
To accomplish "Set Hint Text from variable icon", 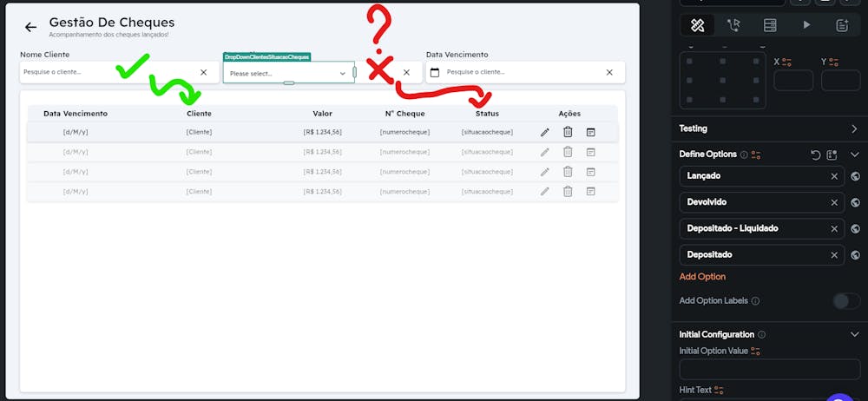I will (x=719, y=391).
